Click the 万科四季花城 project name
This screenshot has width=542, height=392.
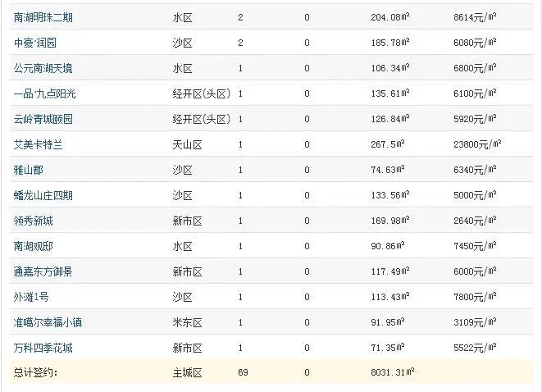43,348
